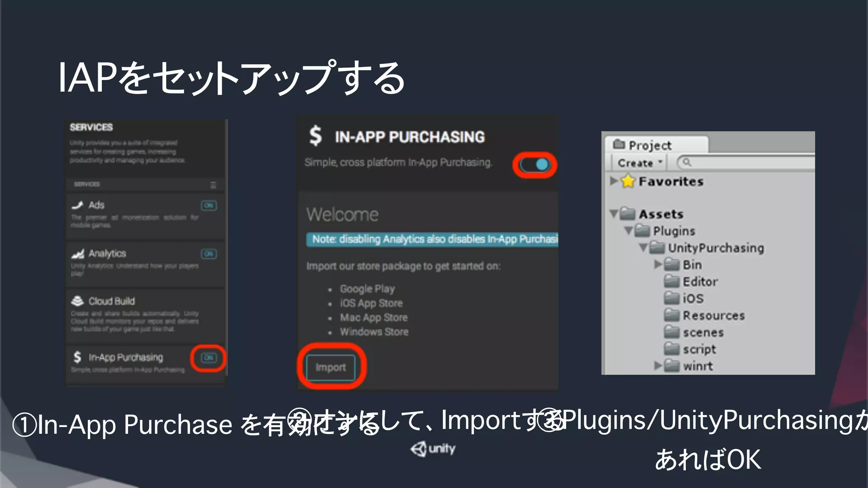868x488 pixels.
Task: Select the iOS label in tree
Action: click(x=693, y=299)
